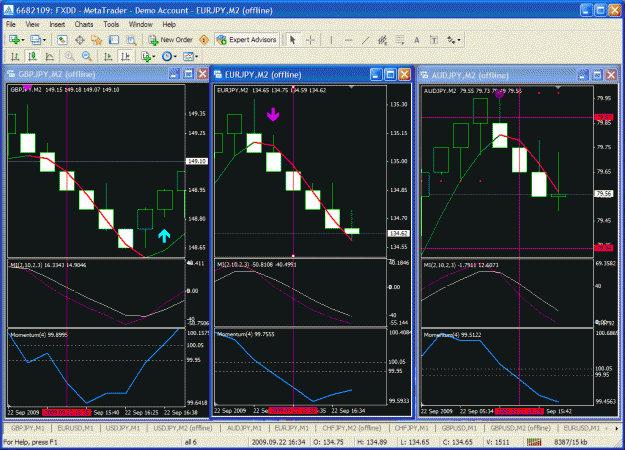The image size is (625, 450).
Task: Select the Horizontal Line drawing tool
Action: click(348, 40)
